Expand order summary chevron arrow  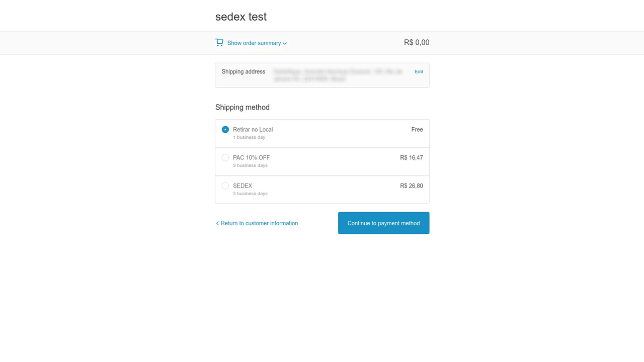click(285, 44)
